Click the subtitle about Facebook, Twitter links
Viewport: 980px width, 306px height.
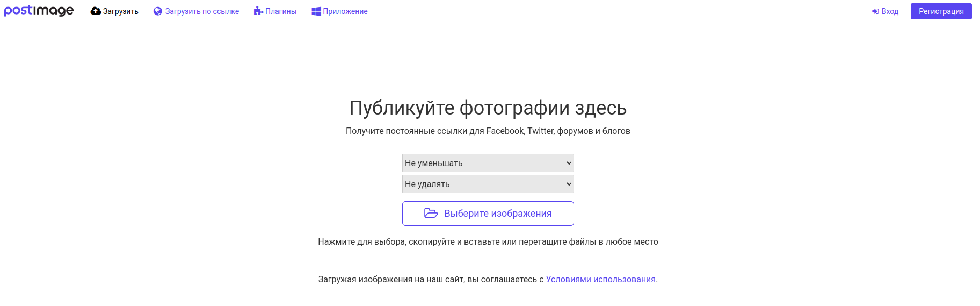[488, 131]
